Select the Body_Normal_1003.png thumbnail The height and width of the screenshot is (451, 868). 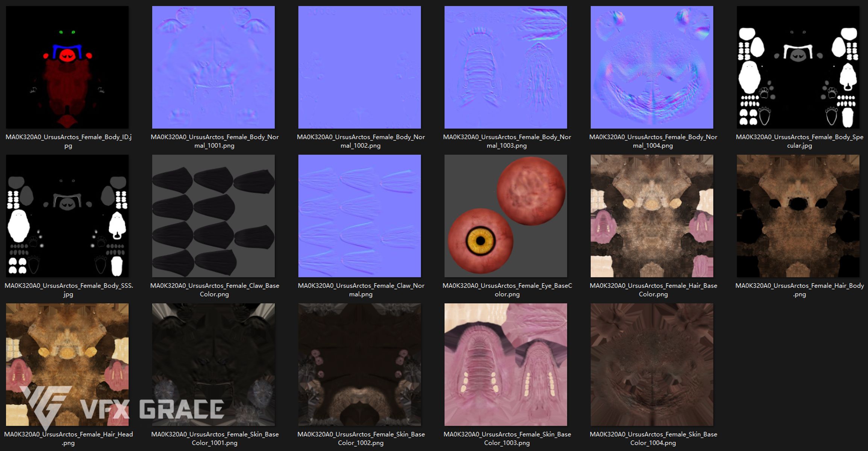[x=506, y=67]
